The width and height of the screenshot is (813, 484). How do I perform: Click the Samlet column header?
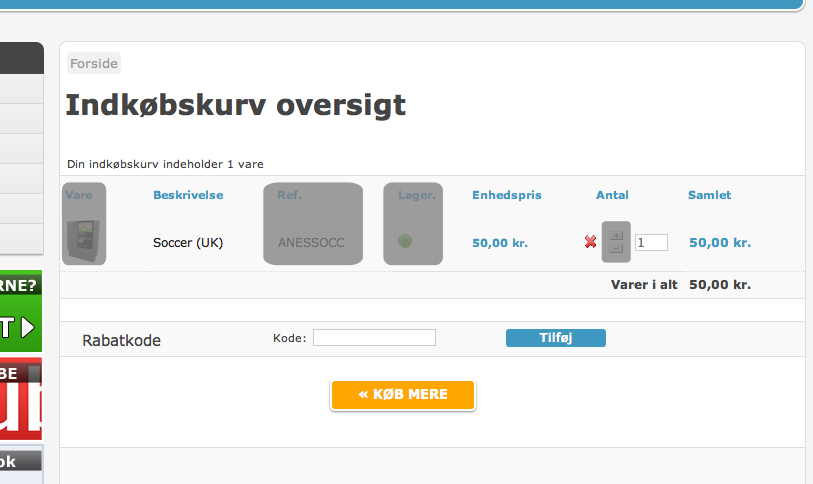pyautogui.click(x=709, y=195)
